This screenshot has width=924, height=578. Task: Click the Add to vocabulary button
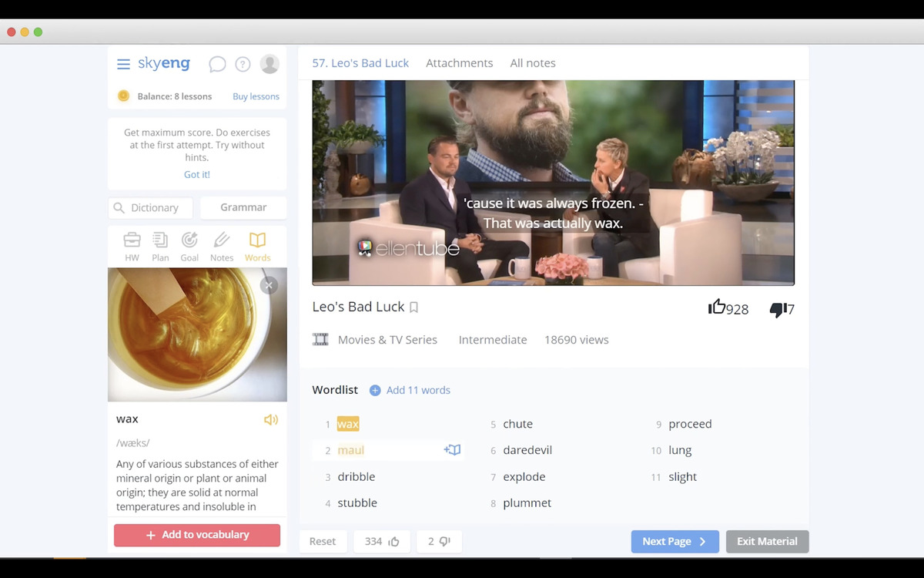click(x=197, y=535)
